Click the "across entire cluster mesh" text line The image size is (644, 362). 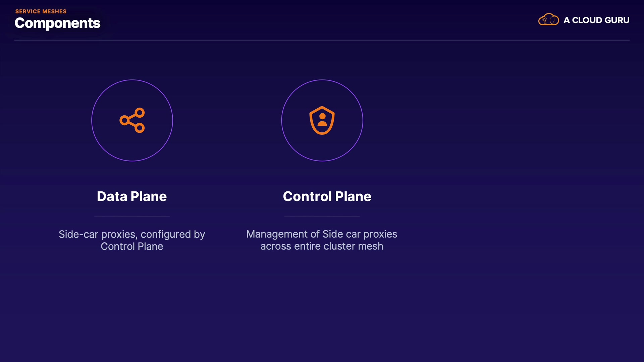pos(322,246)
